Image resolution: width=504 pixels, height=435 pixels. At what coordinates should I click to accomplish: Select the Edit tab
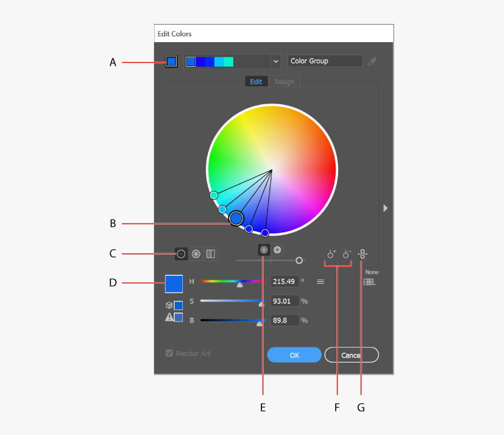click(x=256, y=81)
